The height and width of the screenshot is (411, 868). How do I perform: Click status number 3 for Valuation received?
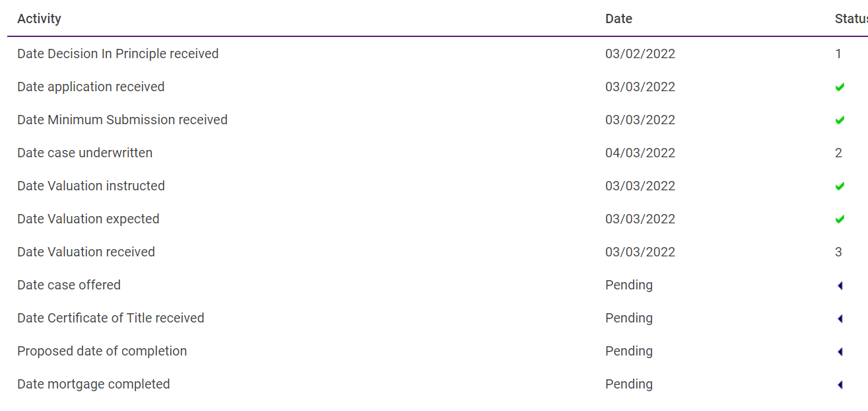838,252
